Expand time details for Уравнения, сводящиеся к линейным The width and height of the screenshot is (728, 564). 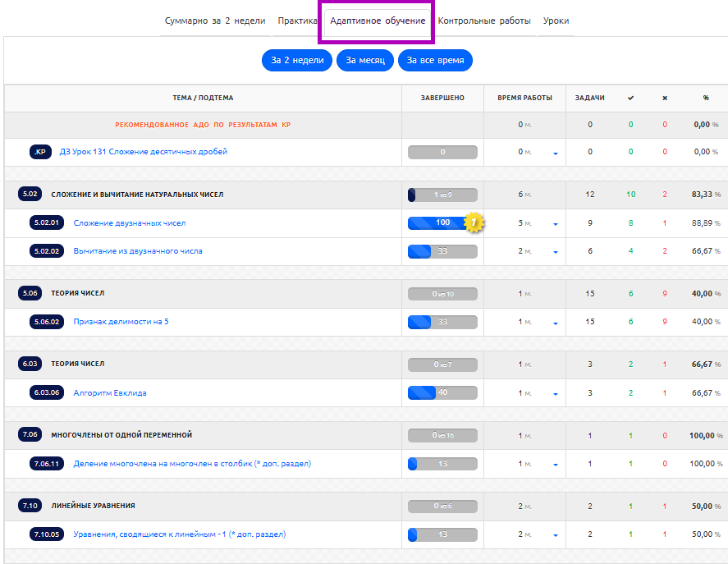point(556,535)
